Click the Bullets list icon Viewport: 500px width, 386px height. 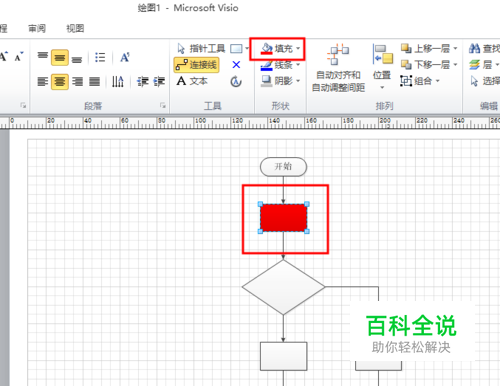tap(100, 57)
